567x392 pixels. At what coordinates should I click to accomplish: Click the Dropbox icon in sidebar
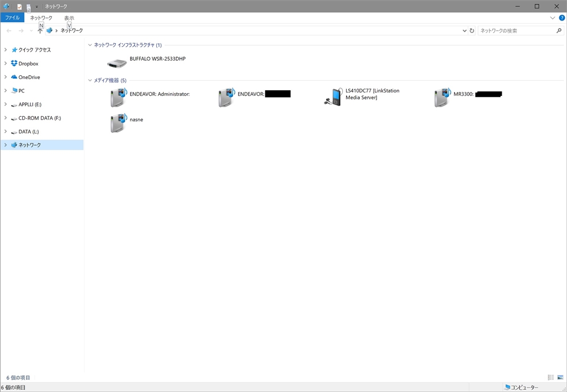click(14, 63)
